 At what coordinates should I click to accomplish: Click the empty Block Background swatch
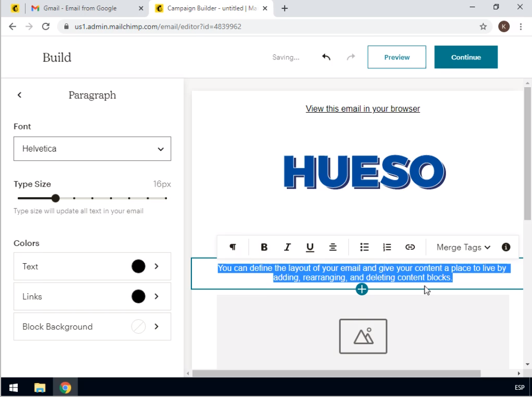(x=139, y=326)
